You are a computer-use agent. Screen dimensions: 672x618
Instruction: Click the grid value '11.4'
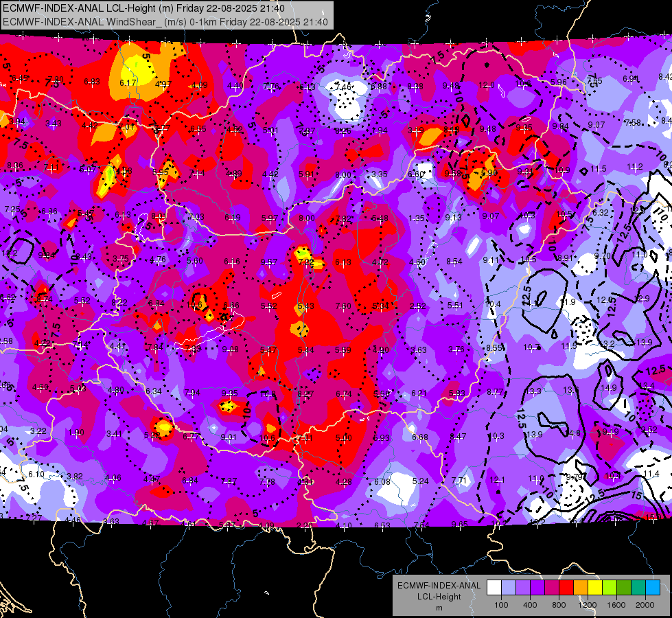pos(651,474)
